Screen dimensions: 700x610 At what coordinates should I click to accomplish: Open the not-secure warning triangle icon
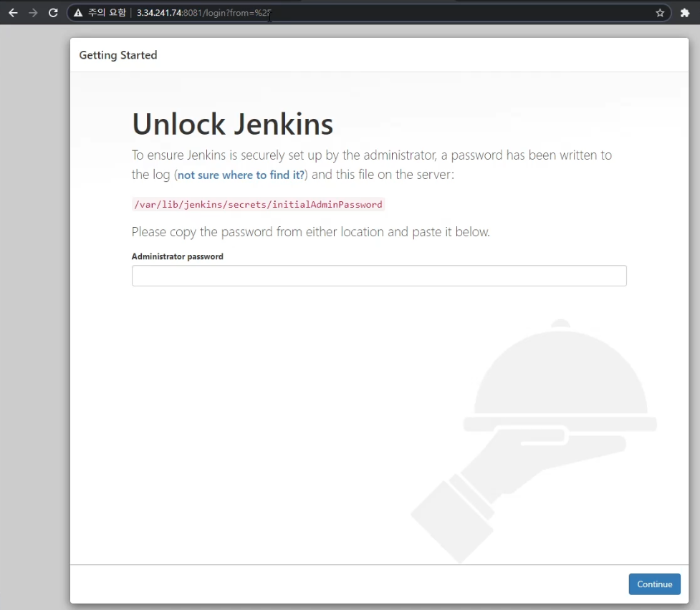[78, 13]
